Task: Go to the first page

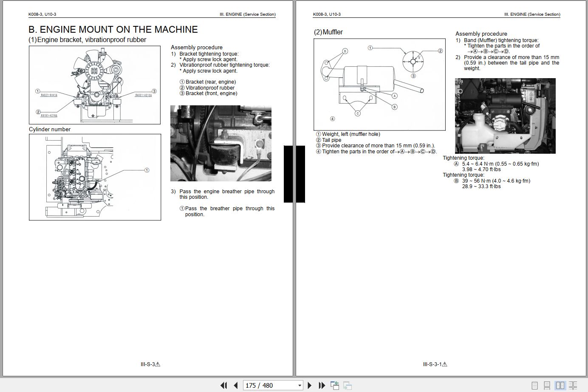Action: [223, 385]
